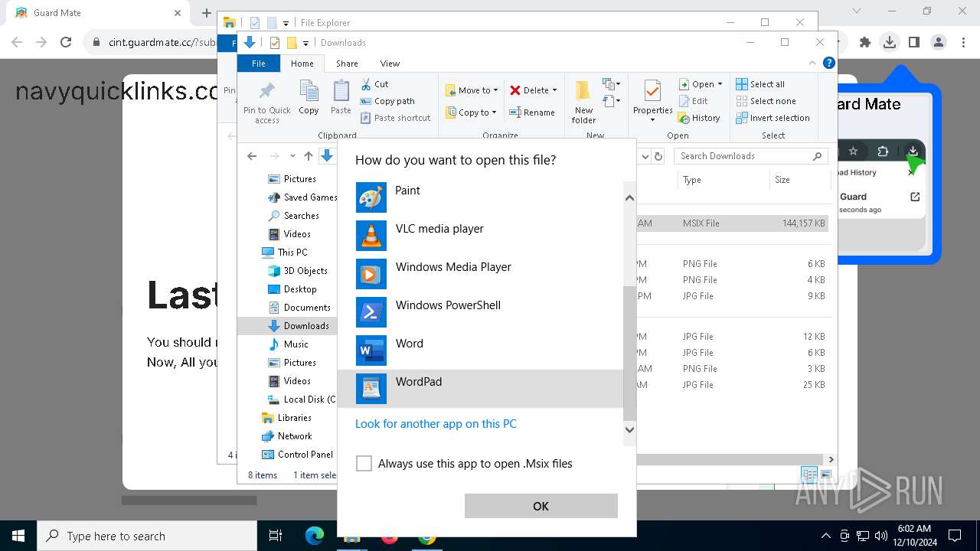Open a new Chrome tab
980x551 pixels.
coord(206,13)
